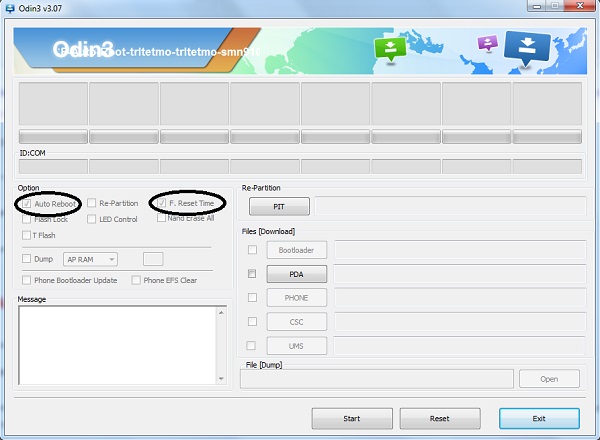
Task: Enable the Re-Partition checkbox
Action: [91, 203]
